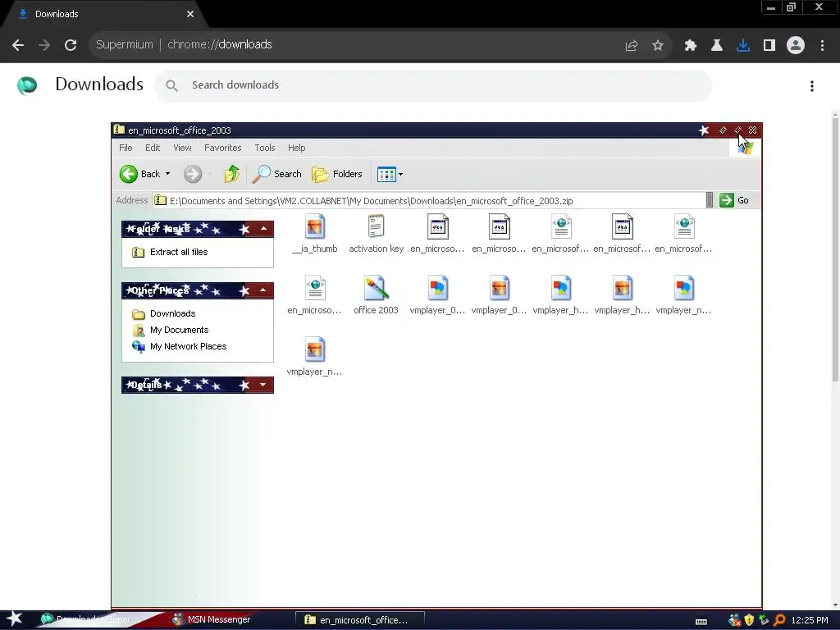Select en_microso… file with globe icon
The width and height of the screenshot is (840, 630).
coord(314,295)
